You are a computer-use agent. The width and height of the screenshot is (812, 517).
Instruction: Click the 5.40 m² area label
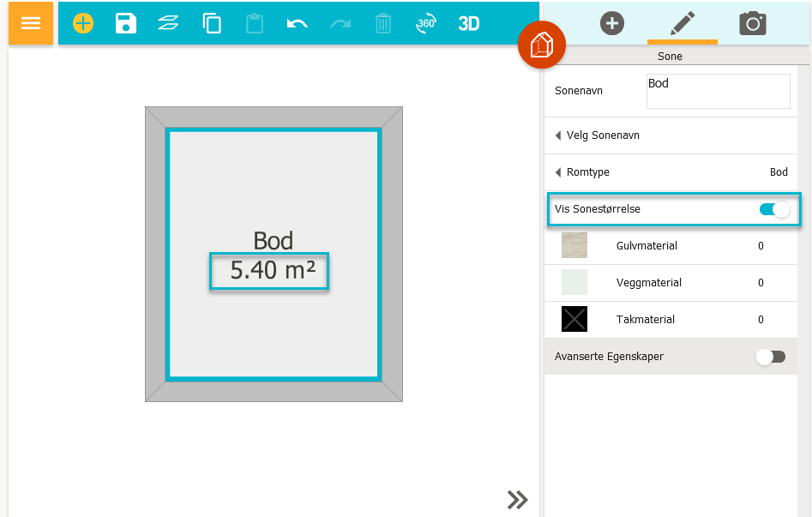(x=273, y=270)
